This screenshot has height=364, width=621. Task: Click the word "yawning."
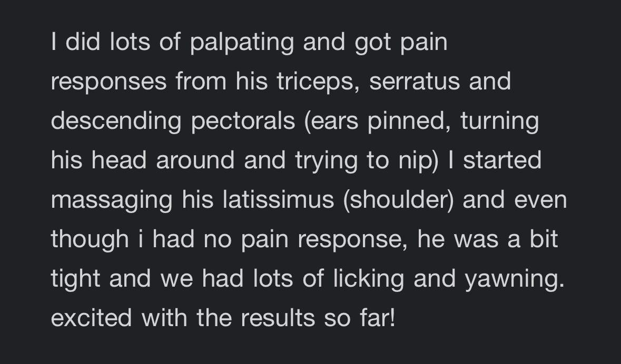coord(514,279)
